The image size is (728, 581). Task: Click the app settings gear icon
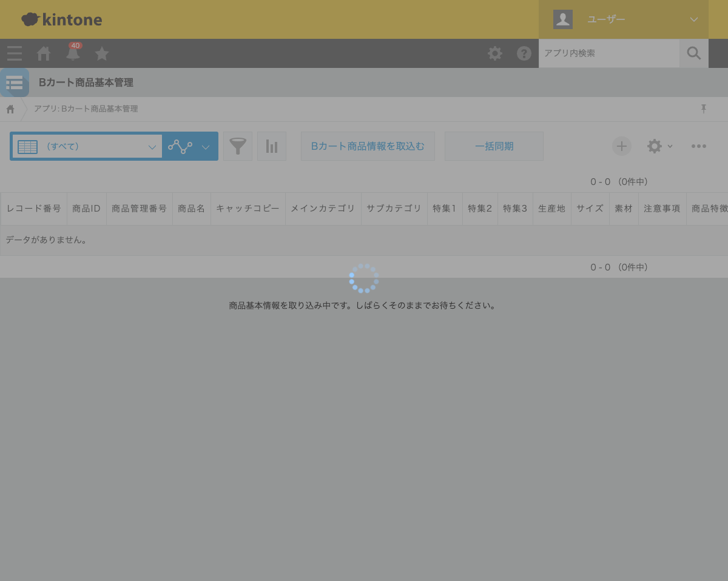(x=655, y=146)
